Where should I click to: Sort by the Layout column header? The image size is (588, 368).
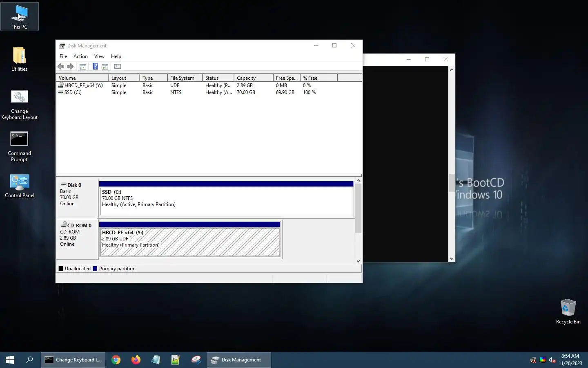[124, 78]
